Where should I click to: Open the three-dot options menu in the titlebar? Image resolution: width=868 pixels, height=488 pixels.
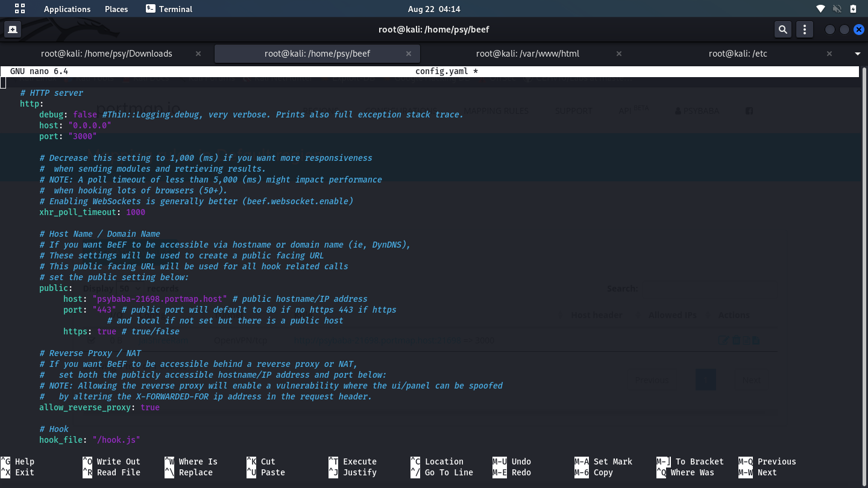(x=805, y=29)
